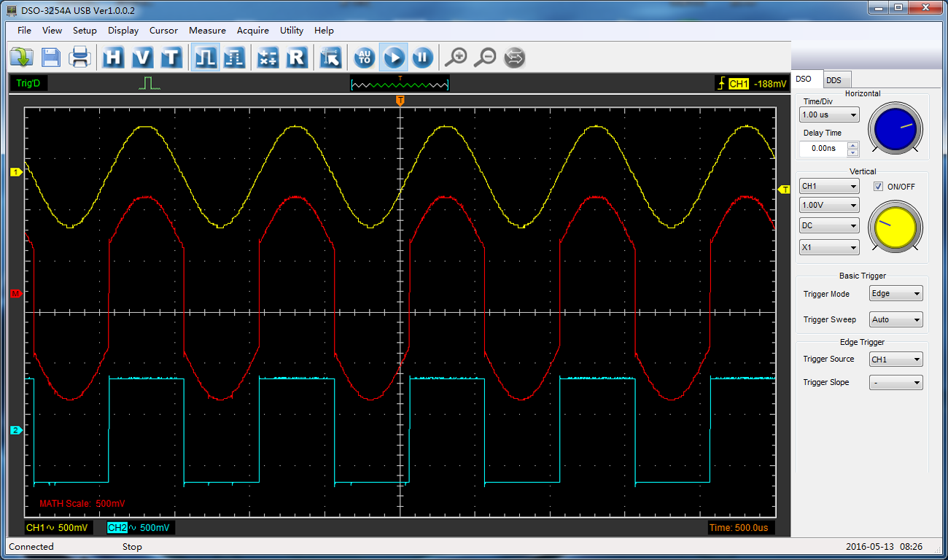
Task: Open the Trigger Source CH1 dropdown
Action: (x=895, y=359)
